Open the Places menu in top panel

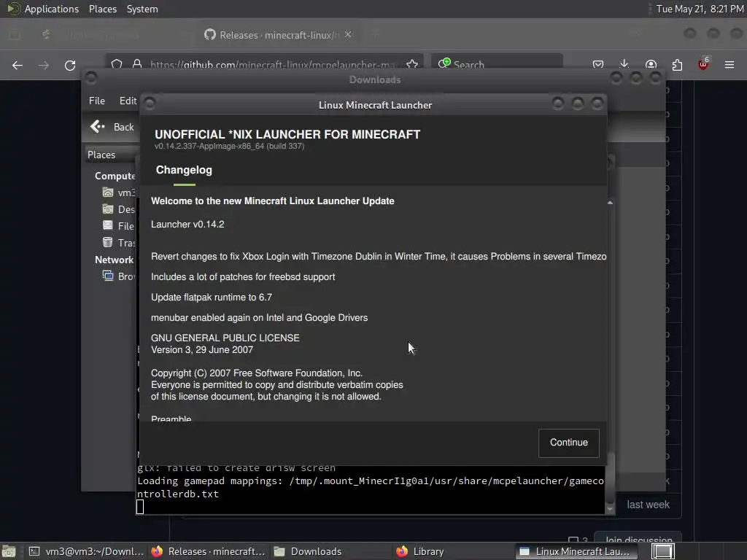[102, 9]
